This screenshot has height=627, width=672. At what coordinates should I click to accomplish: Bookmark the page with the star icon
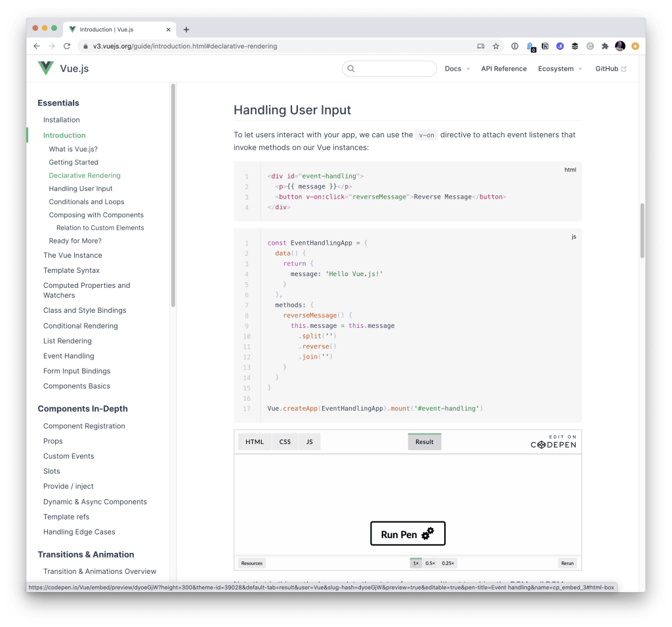click(495, 46)
